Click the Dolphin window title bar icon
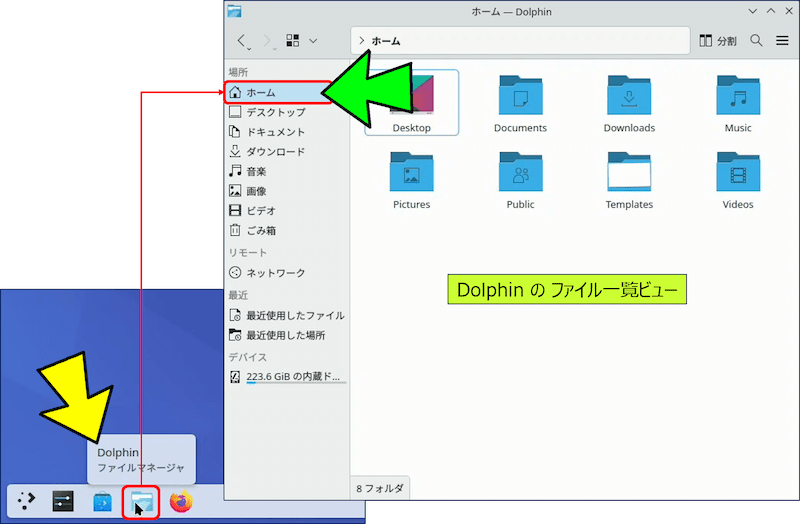Image resolution: width=800 pixels, height=524 pixels. pyautogui.click(x=234, y=11)
